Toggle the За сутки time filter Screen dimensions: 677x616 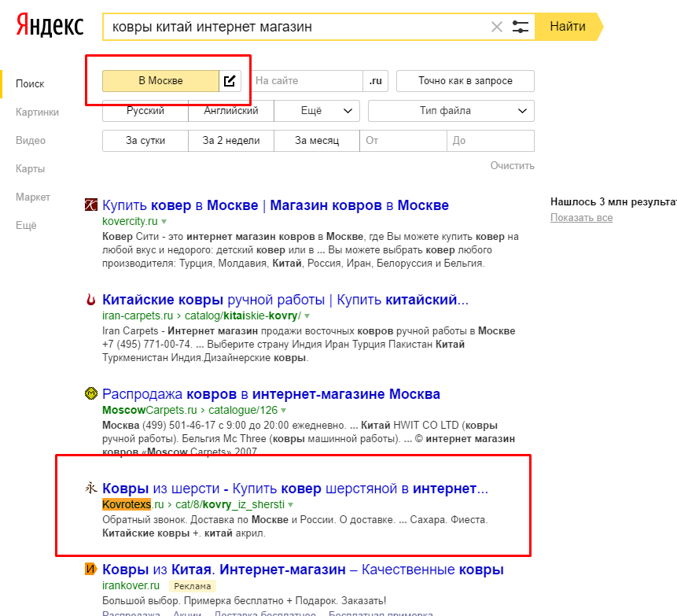click(145, 140)
